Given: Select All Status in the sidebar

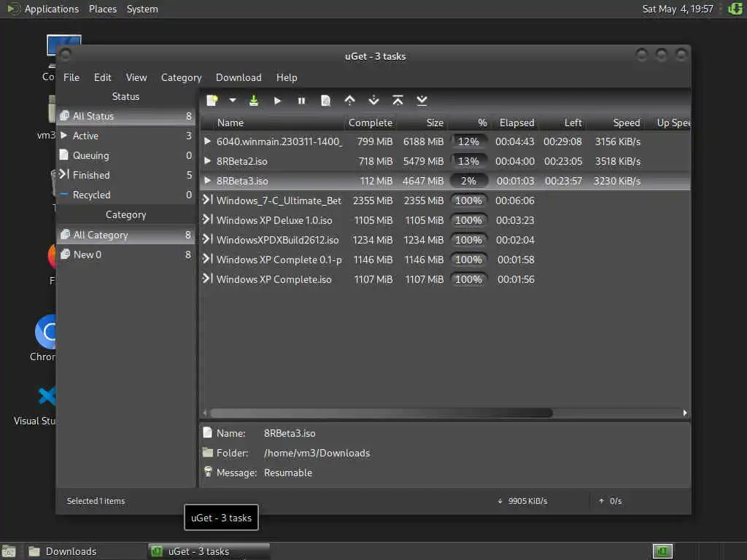Looking at the screenshot, I should [125, 116].
